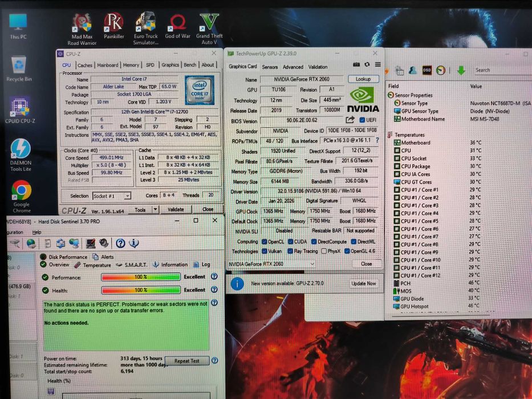This screenshot has height=399, width=532.
Task: Click Repeat Test button
Action: (187, 361)
